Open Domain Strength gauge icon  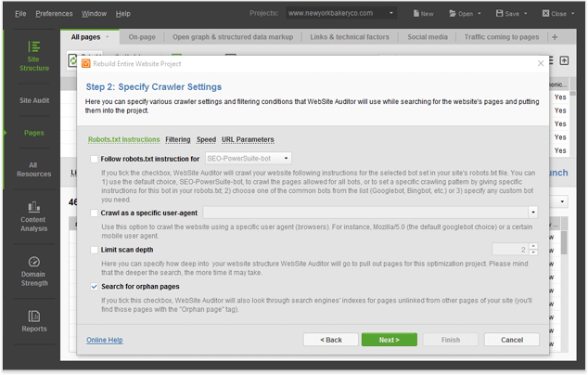pyautogui.click(x=33, y=262)
